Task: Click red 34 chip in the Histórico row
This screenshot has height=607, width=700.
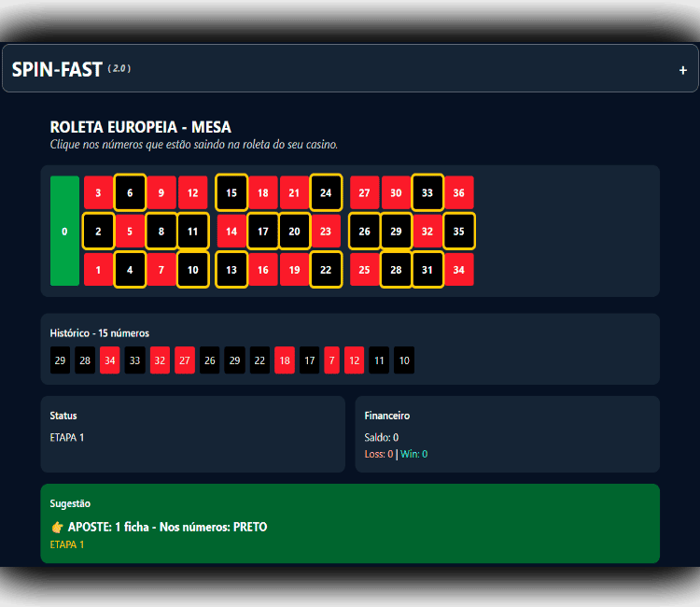Action: pyautogui.click(x=110, y=360)
